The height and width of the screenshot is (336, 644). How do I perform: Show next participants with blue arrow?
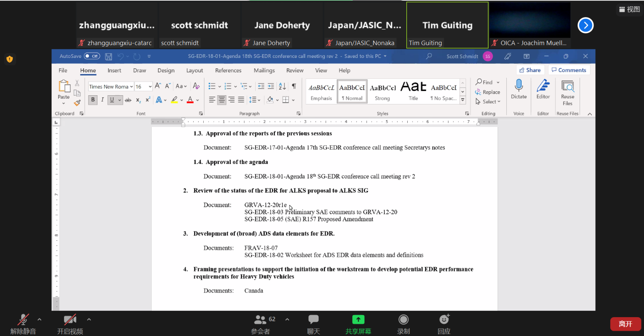[585, 25]
